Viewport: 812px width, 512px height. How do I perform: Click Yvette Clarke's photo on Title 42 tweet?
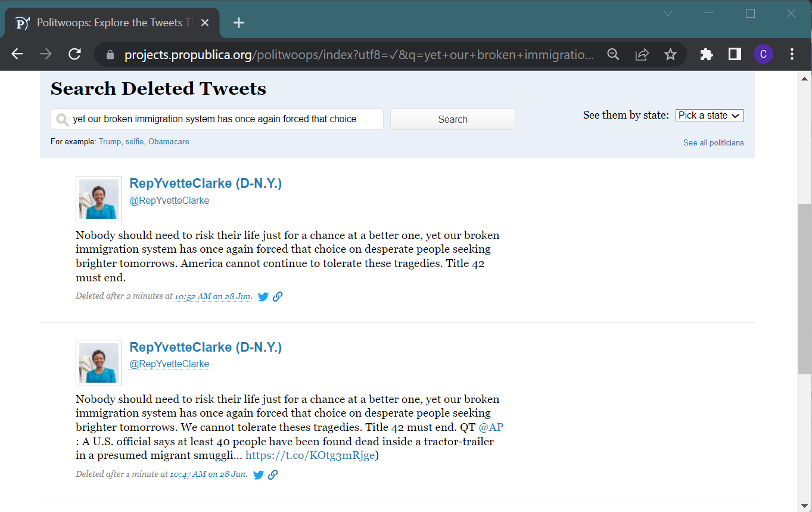[99, 199]
